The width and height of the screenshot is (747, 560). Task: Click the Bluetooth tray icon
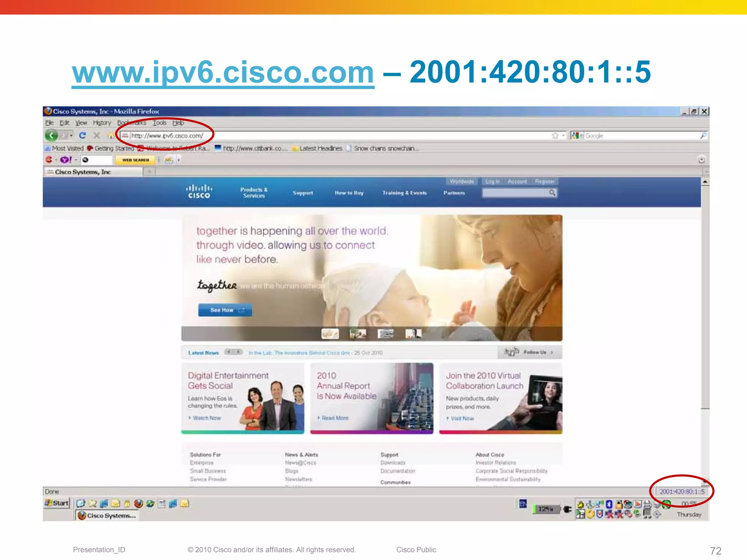point(609,504)
